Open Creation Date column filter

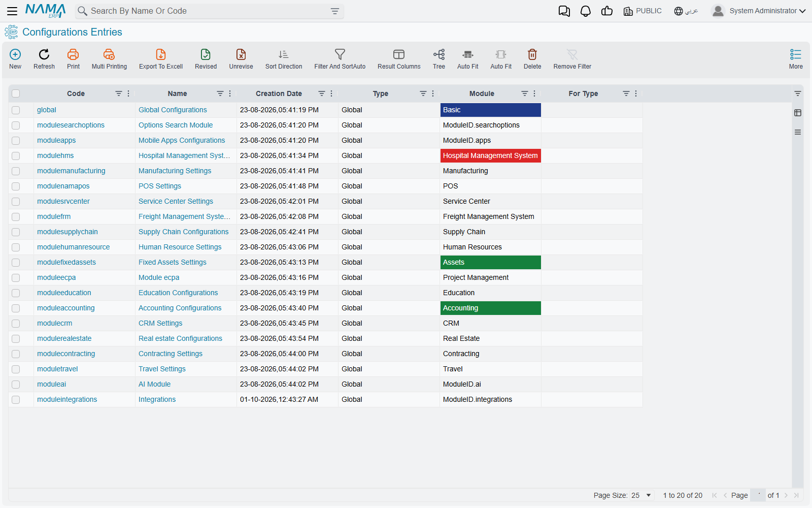point(321,93)
